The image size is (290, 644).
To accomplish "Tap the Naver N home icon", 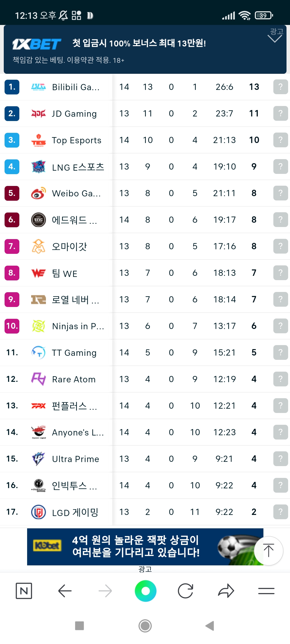I will pos(24,591).
